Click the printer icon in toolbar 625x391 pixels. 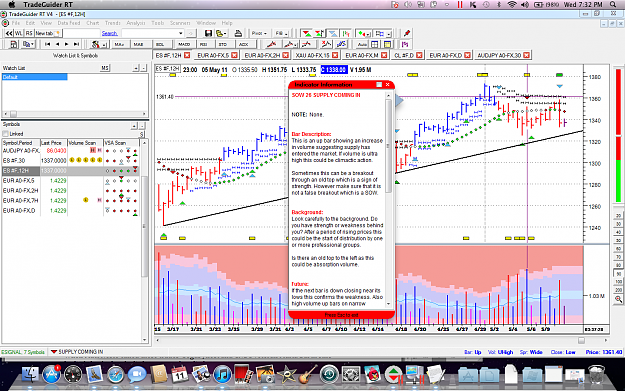click(x=238, y=33)
